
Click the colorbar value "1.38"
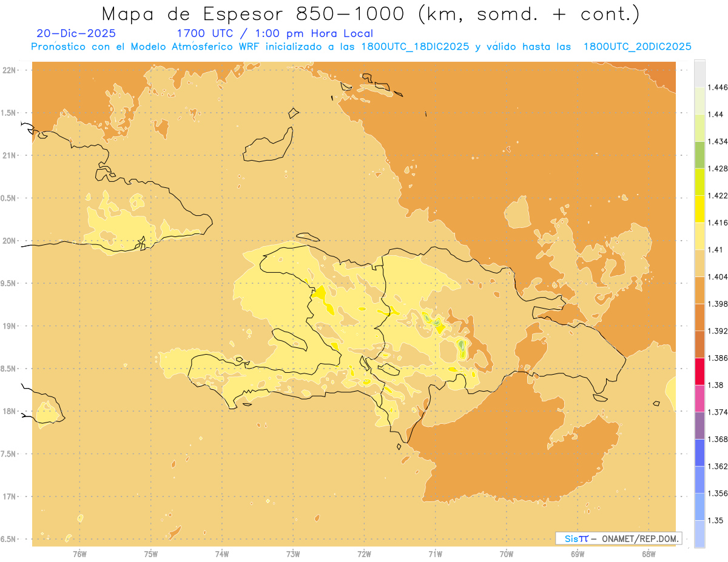click(x=716, y=385)
